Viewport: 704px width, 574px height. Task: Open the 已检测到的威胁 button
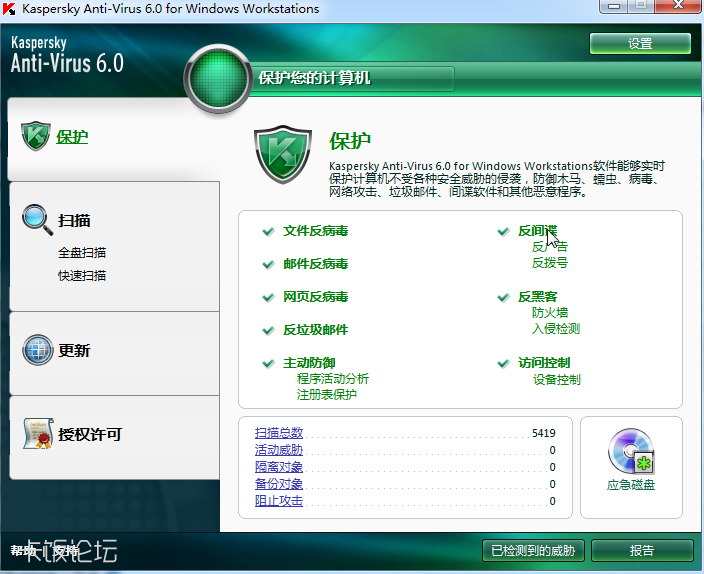pos(533,551)
